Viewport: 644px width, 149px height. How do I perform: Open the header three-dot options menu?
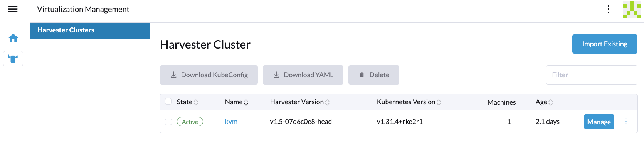pos(608,9)
